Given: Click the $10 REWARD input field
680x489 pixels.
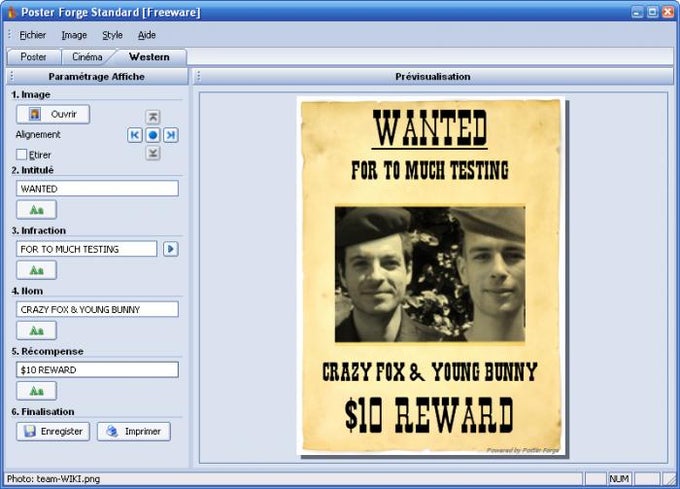Looking at the screenshot, I should pos(97,370).
